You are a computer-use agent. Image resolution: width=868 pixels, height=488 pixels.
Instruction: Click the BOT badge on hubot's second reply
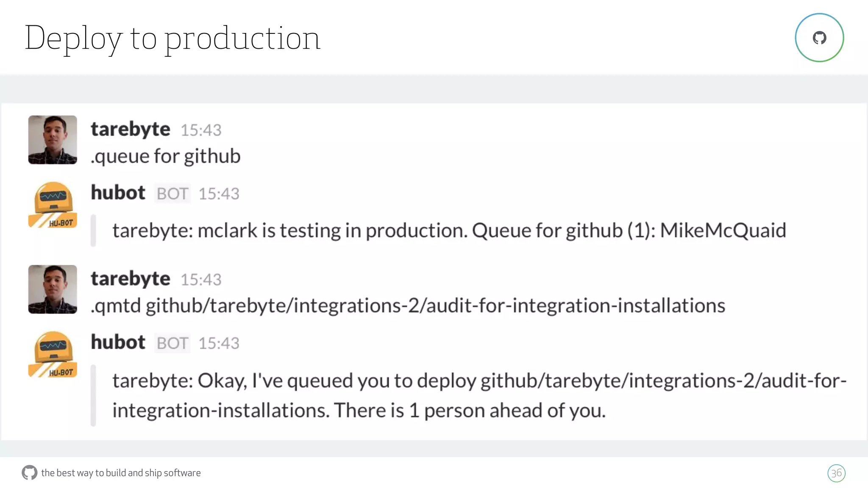[x=172, y=343]
